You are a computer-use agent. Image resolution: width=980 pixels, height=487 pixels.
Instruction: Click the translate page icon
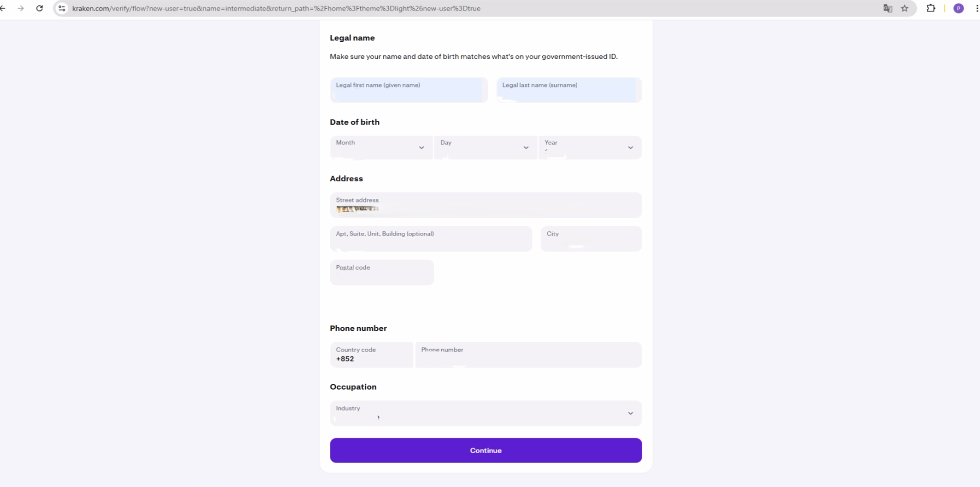(x=887, y=8)
